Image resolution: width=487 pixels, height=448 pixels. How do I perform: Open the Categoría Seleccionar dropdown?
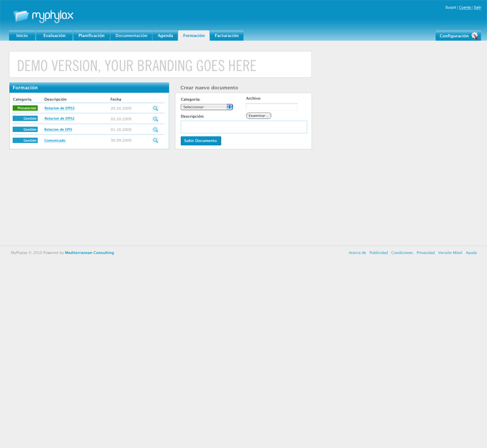[207, 107]
